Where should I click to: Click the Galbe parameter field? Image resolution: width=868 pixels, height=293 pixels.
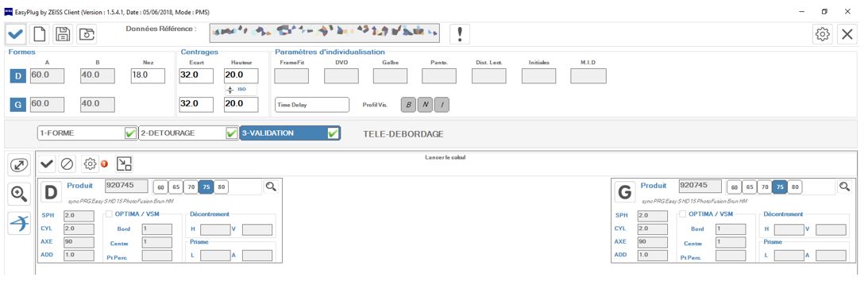(390, 76)
